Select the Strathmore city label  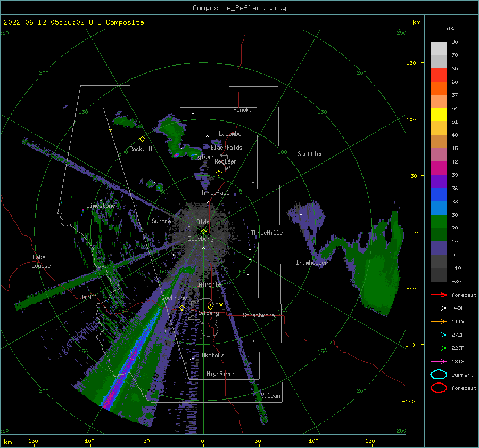point(259,315)
